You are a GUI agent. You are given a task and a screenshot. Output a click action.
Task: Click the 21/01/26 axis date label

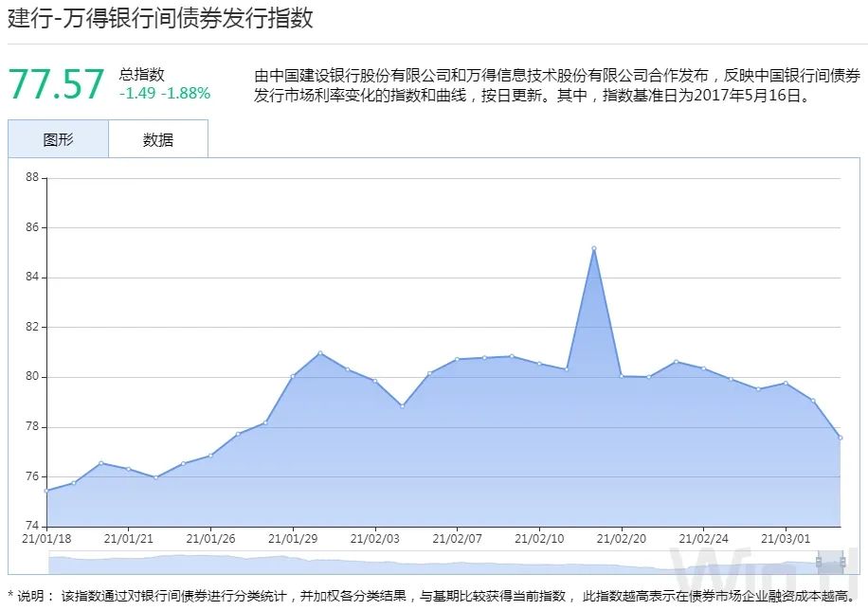click(211, 539)
